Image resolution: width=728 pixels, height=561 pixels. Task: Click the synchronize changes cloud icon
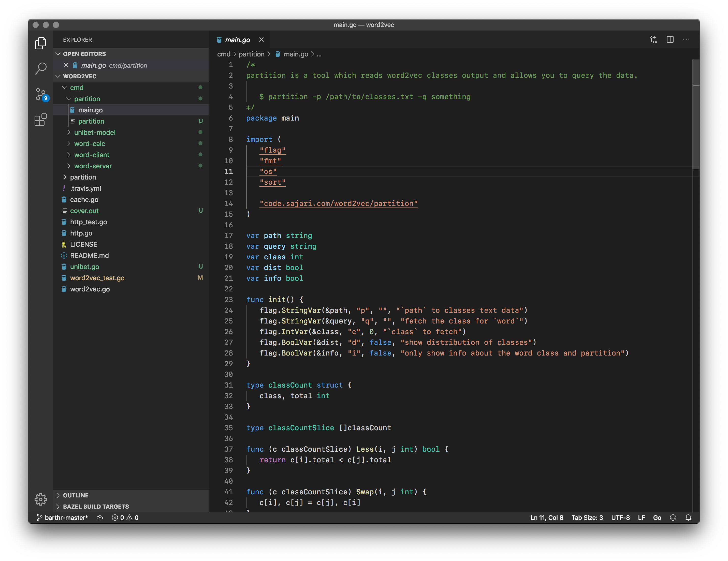pyautogui.click(x=100, y=517)
